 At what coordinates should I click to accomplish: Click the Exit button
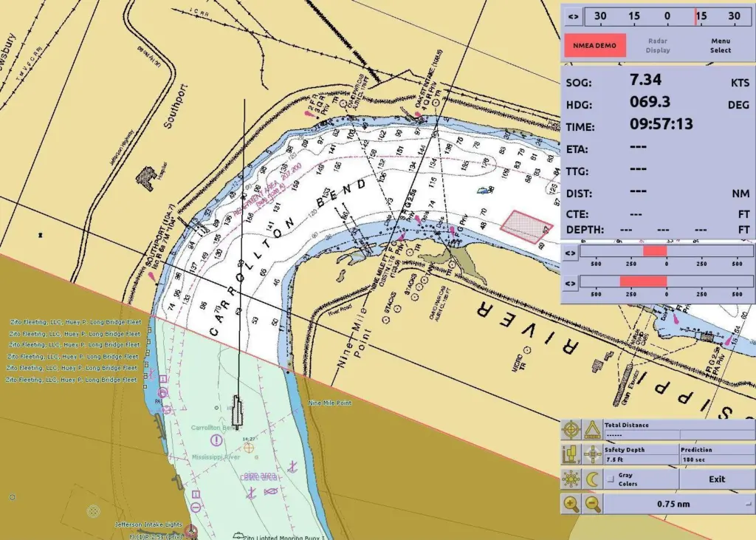click(x=717, y=479)
